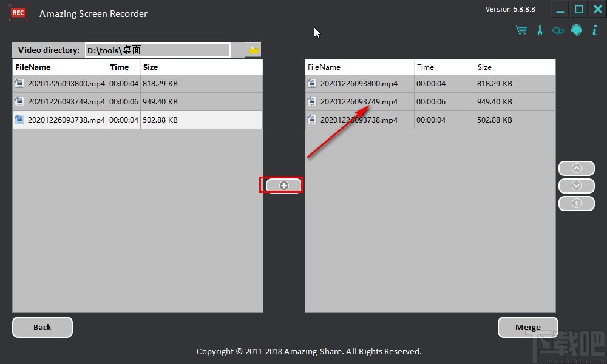Select 20201226093738.mp4 in right merge list

click(x=430, y=120)
